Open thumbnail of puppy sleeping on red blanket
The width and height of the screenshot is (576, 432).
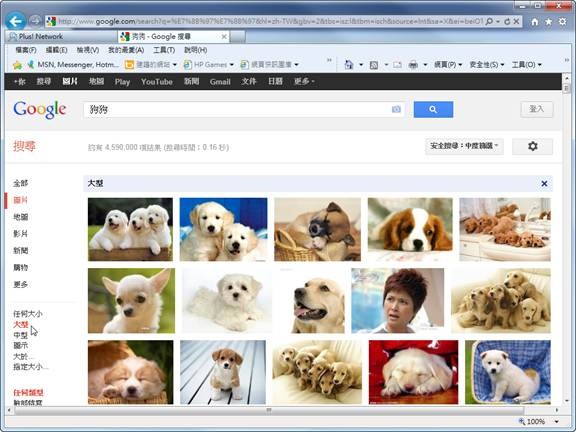click(x=414, y=372)
